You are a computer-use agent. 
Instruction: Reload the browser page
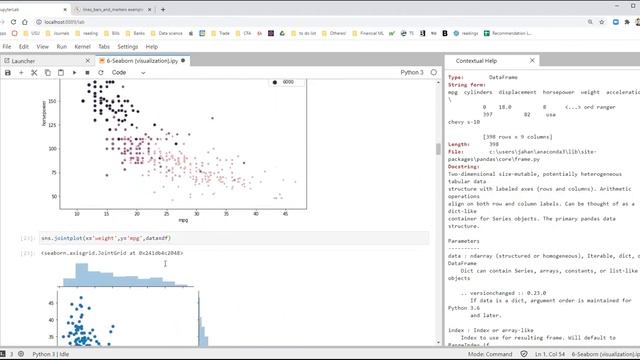(13, 22)
